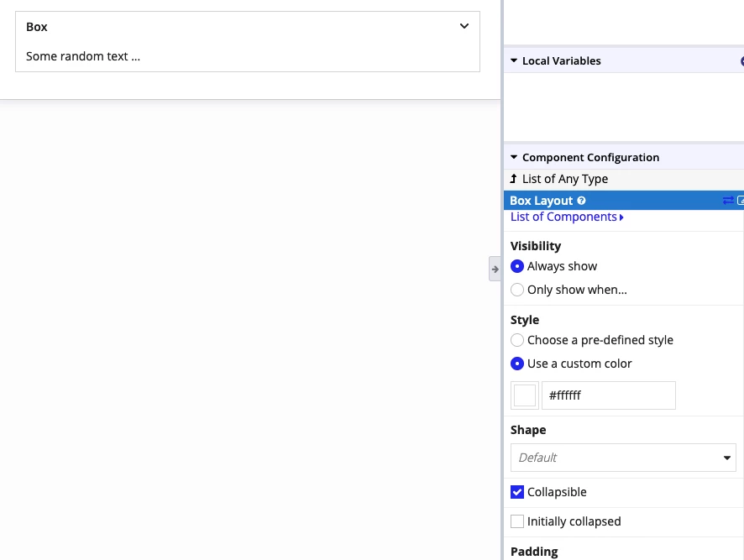Click the #ffffff hex color field

click(x=609, y=395)
